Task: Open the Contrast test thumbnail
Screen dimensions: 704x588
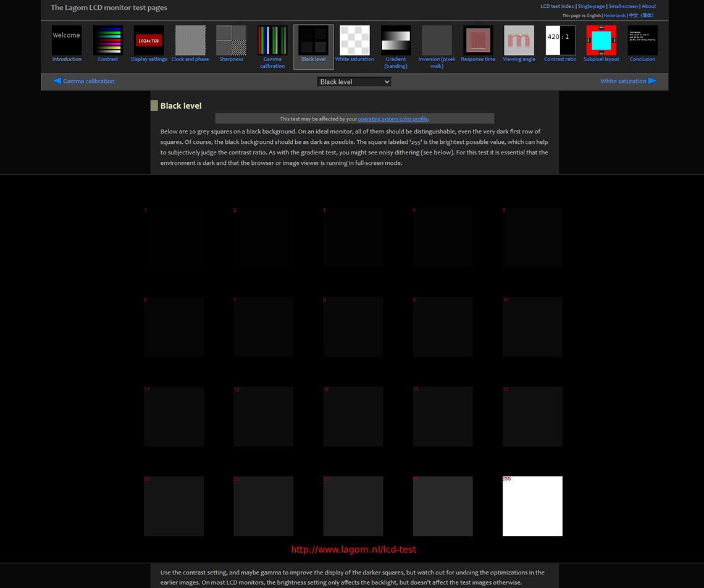Action: [108, 41]
